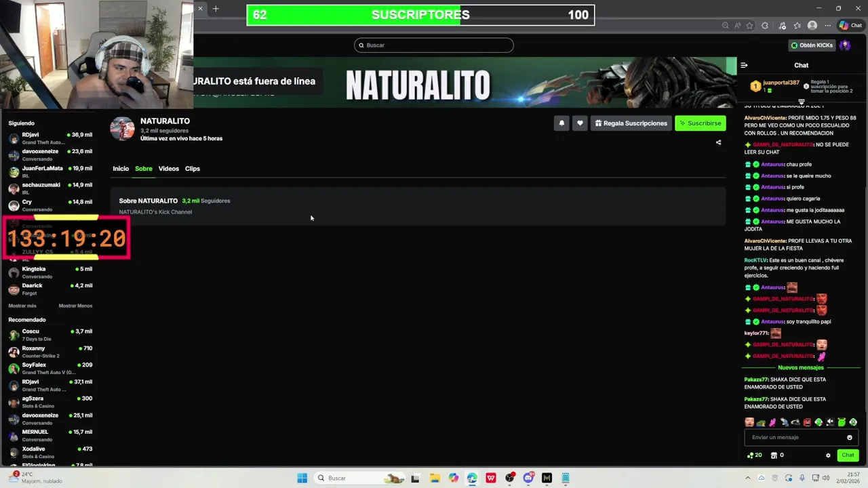The height and width of the screenshot is (488, 868).
Task: Open browser extensions puzzle icon
Action: tap(765, 26)
